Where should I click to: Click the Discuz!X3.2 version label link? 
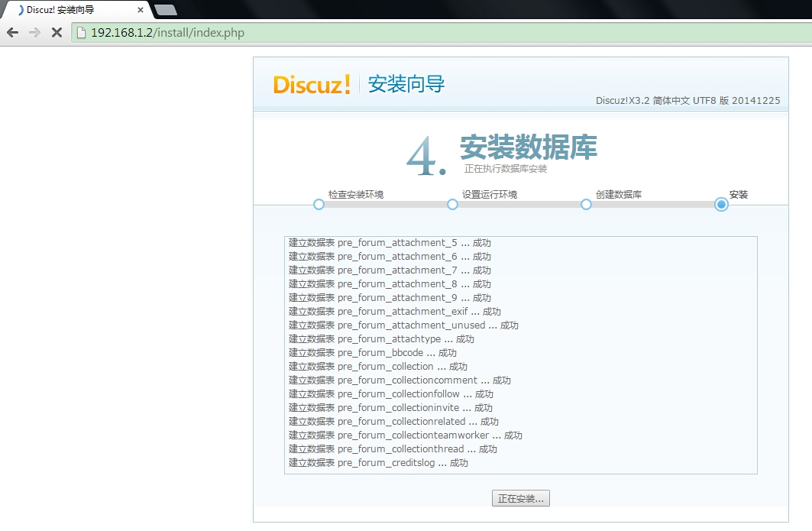687,100
